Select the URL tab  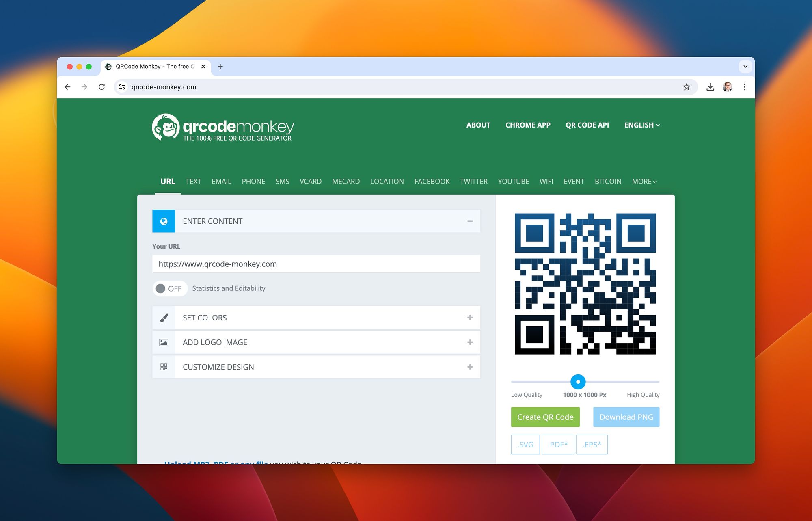point(168,182)
